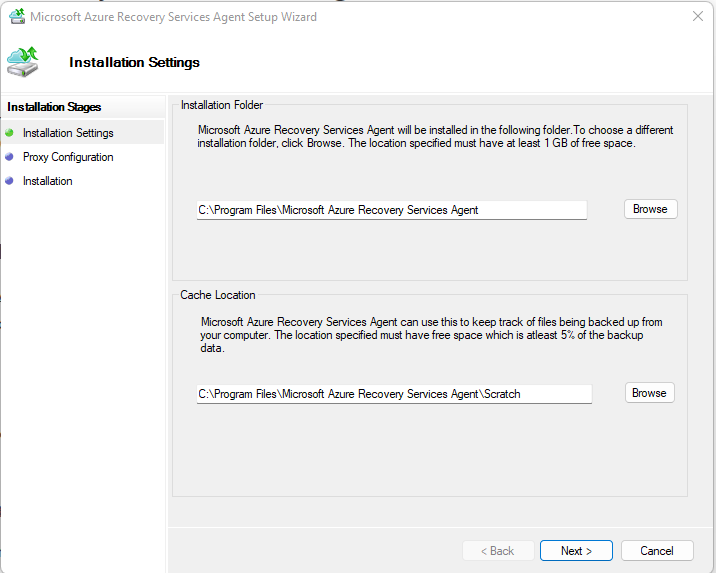Click the Installation Folder group label
This screenshot has height=573, width=716.
(x=222, y=105)
